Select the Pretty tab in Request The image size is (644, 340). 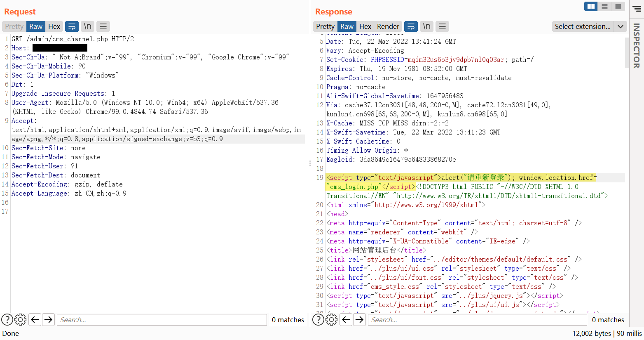(14, 26)
